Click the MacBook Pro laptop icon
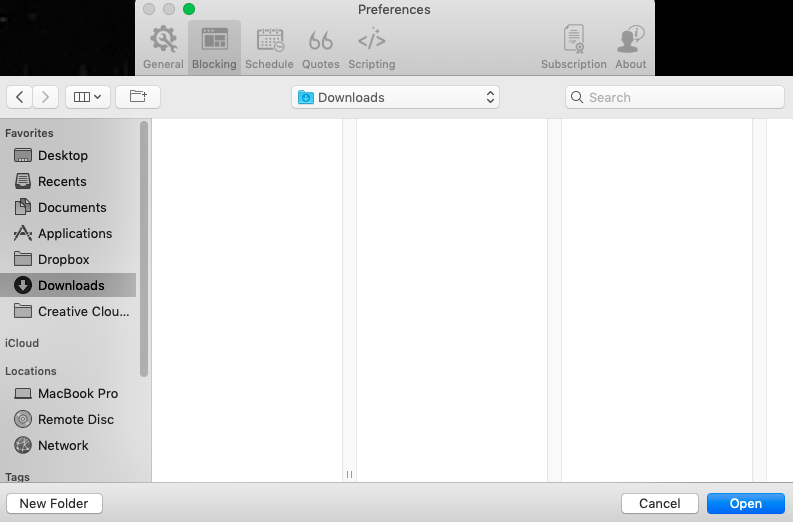The height and width of the screenshot is (522, 793). click(23, 394)
